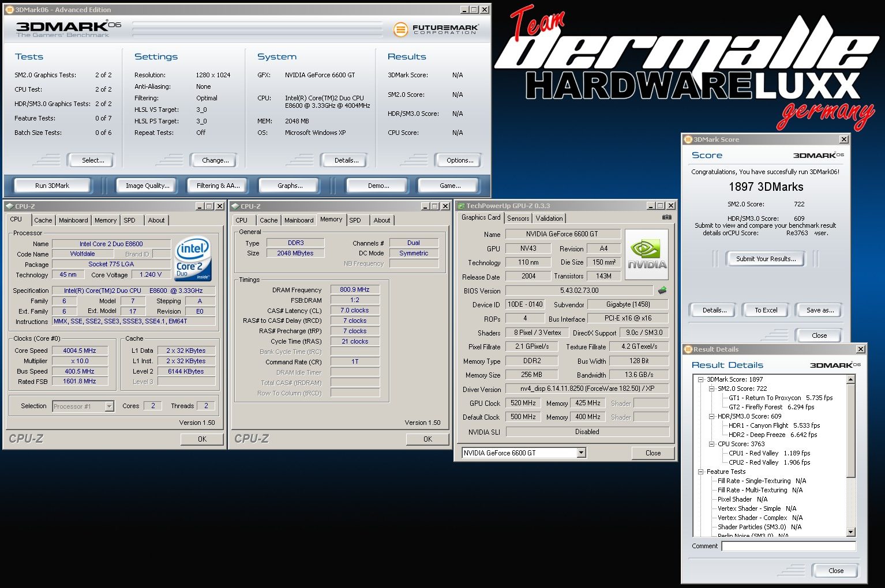This screenshot has height=588, width=885.
Task: Click Save as... in Score window
Action: pos(820,310)
